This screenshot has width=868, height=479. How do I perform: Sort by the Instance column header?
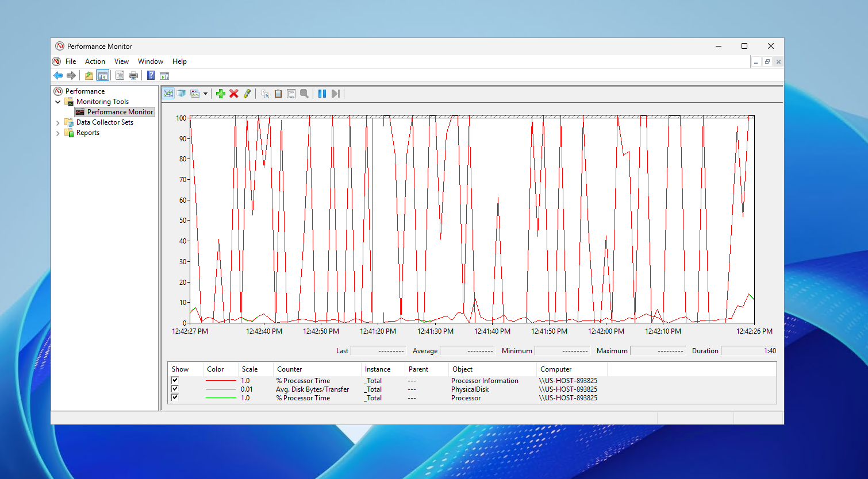[383, 369]
